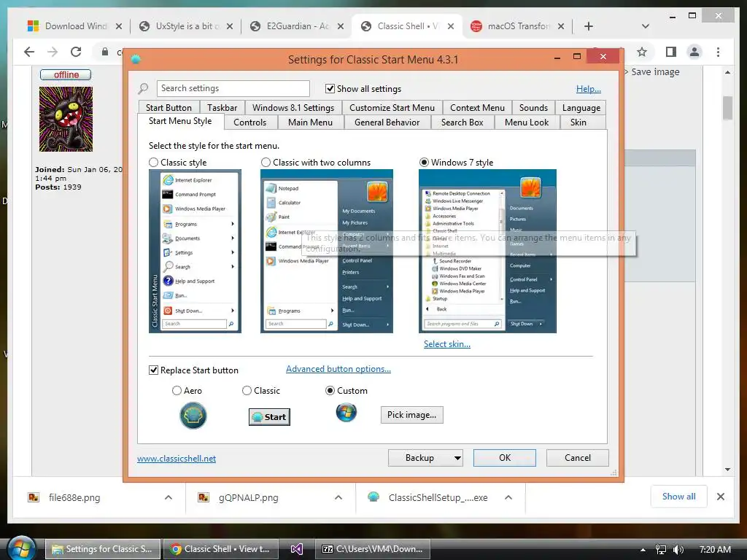The width and height of the screenshot is (747, 560).
Task: Open a new Chrome tab
Action: tap(589, 26)
